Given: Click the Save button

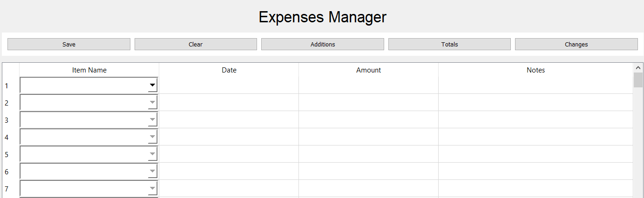Looking at the screenshot, I should tap(69, 44).
